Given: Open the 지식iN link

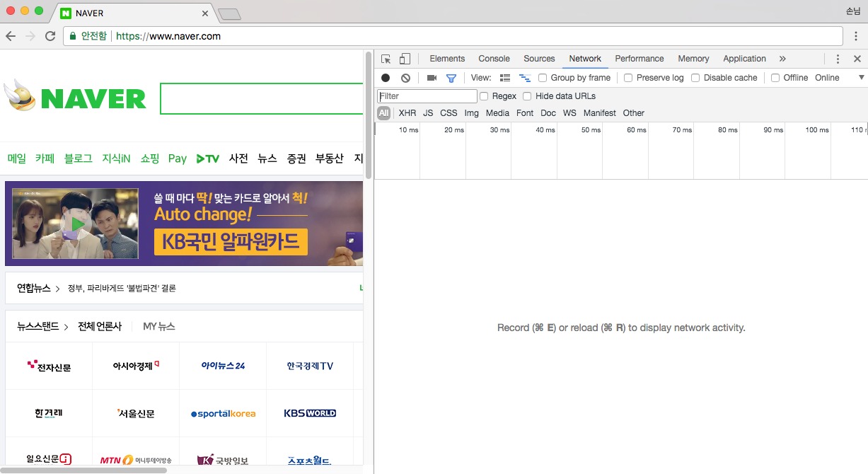Looking at the screenshot, I should pos(116,158).
